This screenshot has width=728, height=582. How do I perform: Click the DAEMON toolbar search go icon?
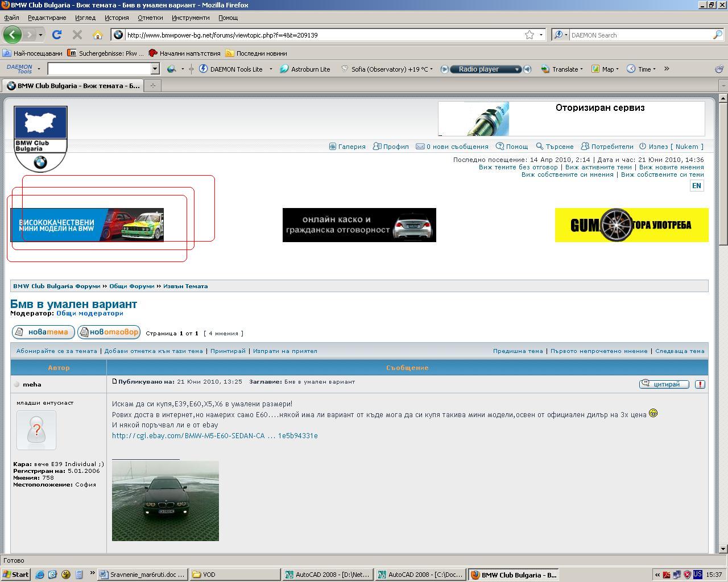tap(171, 69)
